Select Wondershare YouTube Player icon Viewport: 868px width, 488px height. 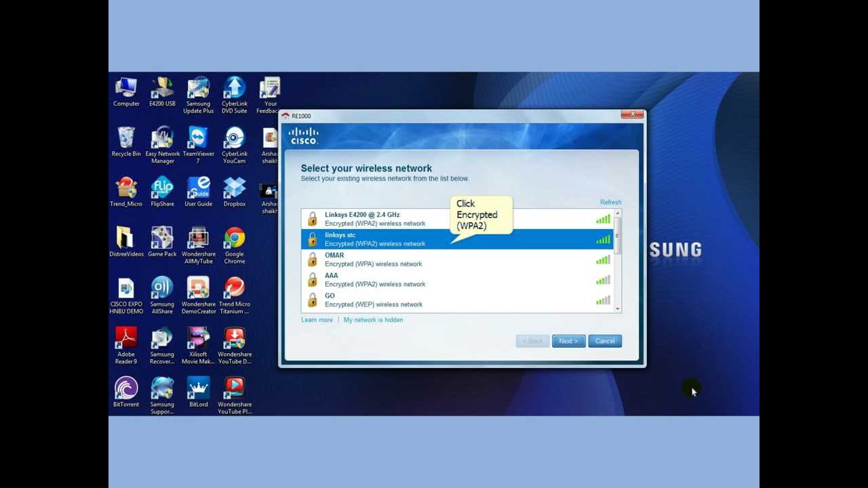point(235,396)
